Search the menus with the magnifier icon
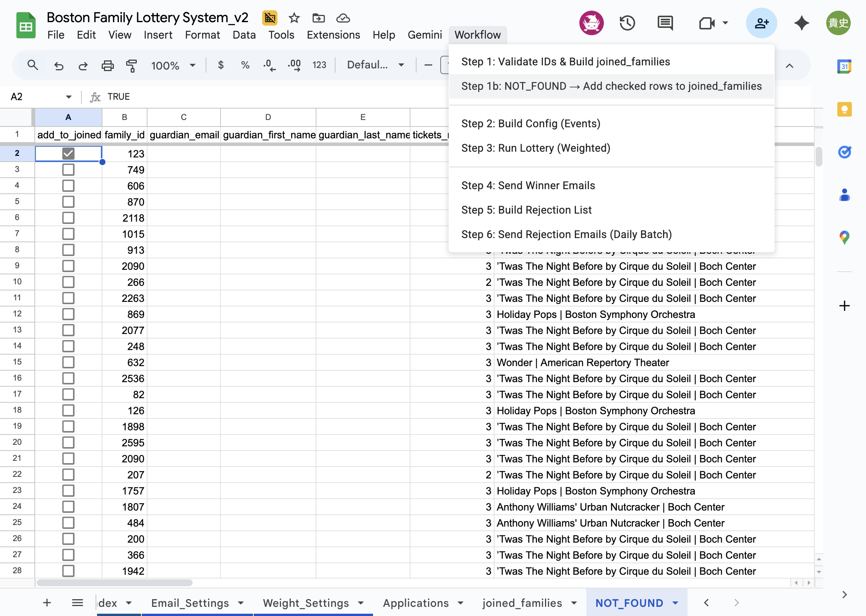 click(33, 65)
